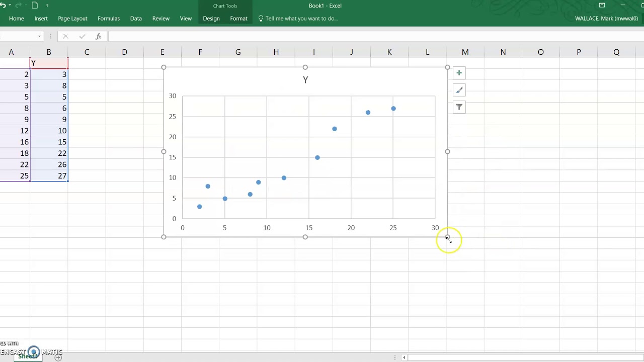
Task: Click the horizontal scrollbar track
Action: pos(526,357)
